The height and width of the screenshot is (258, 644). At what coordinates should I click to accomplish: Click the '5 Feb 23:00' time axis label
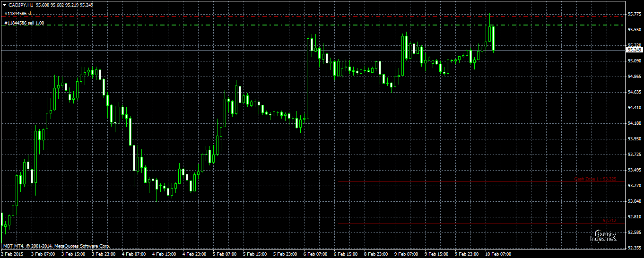tap(285, 254)
